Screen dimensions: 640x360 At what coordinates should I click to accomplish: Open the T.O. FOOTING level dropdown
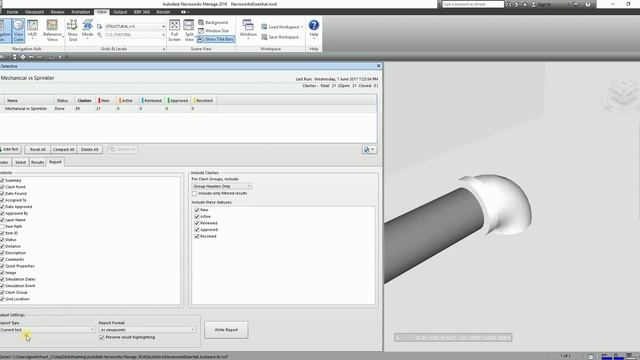pyautogui.click(x=135, y=35)
